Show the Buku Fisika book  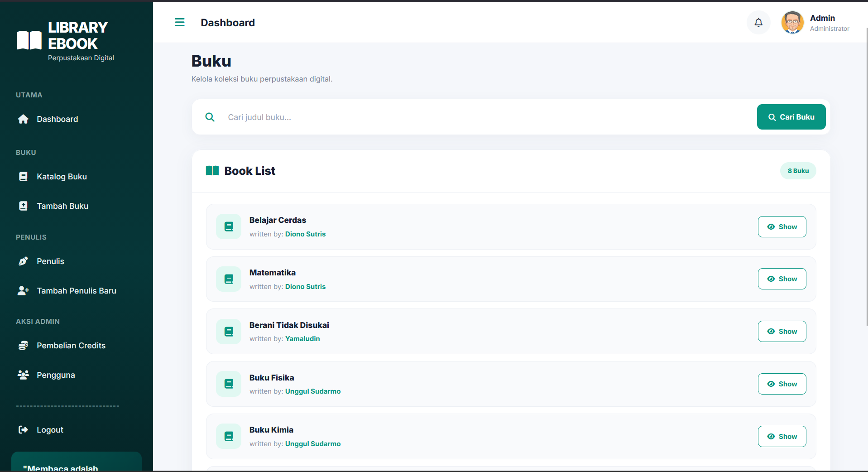coord(782,384)
